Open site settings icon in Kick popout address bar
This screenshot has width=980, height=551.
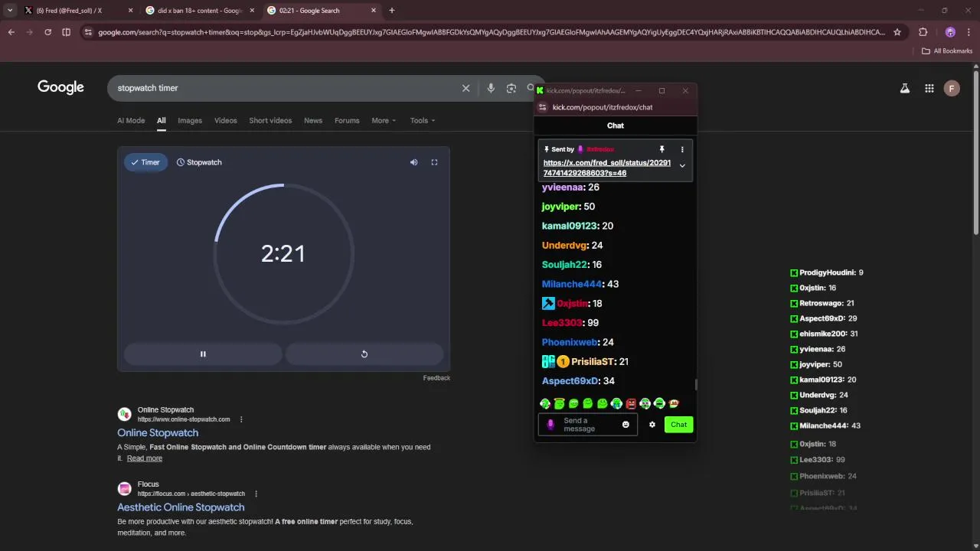pos(543,107)
